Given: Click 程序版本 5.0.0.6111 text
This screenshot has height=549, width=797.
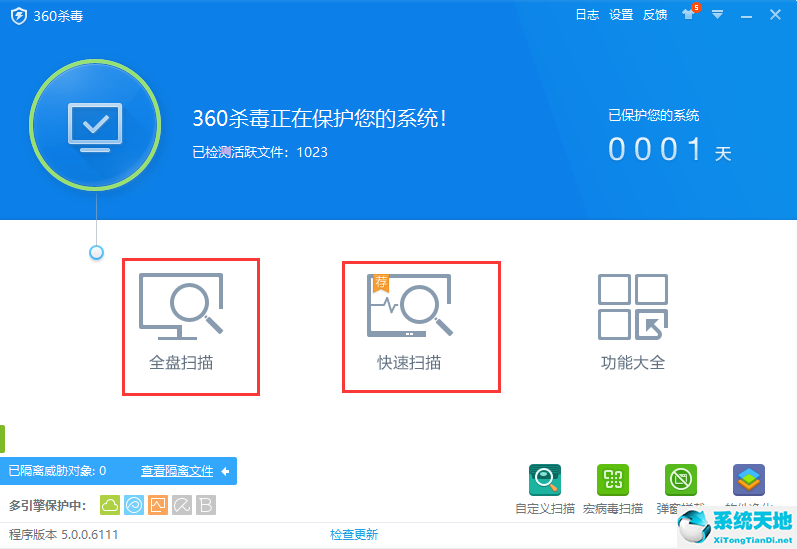Looking at the screenshot, I should 64,535.
